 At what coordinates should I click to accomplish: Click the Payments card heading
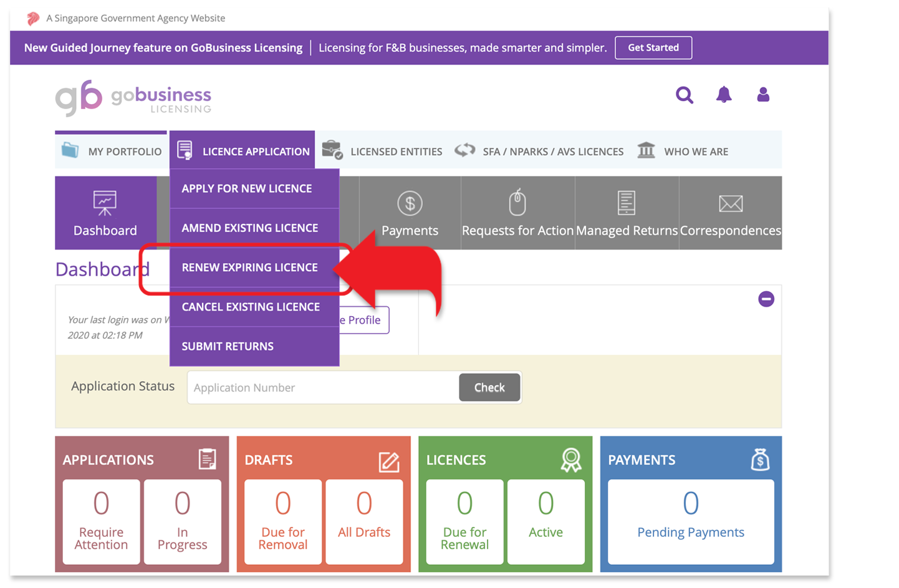pyautogui.click(x=642, y=460)
